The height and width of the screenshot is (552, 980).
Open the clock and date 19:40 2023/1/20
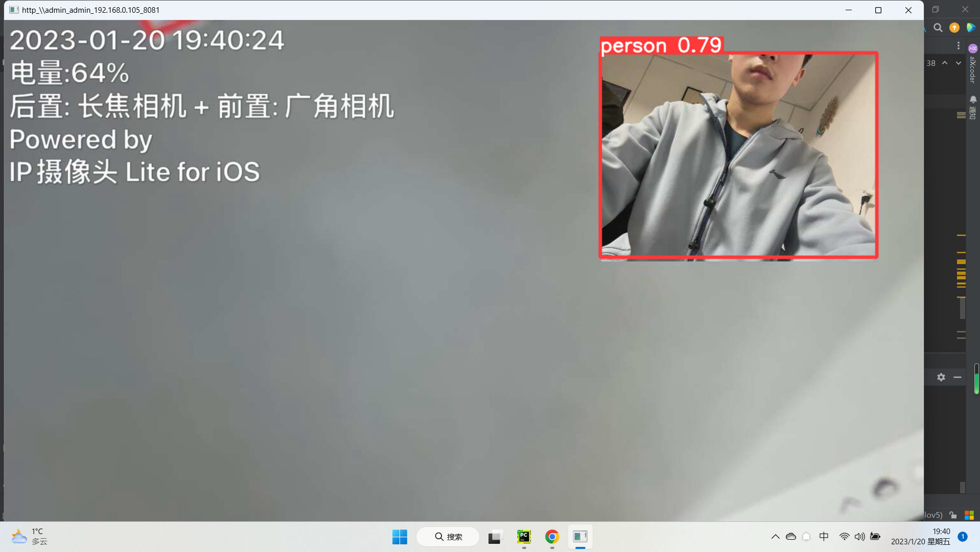(x=921, y=537)
